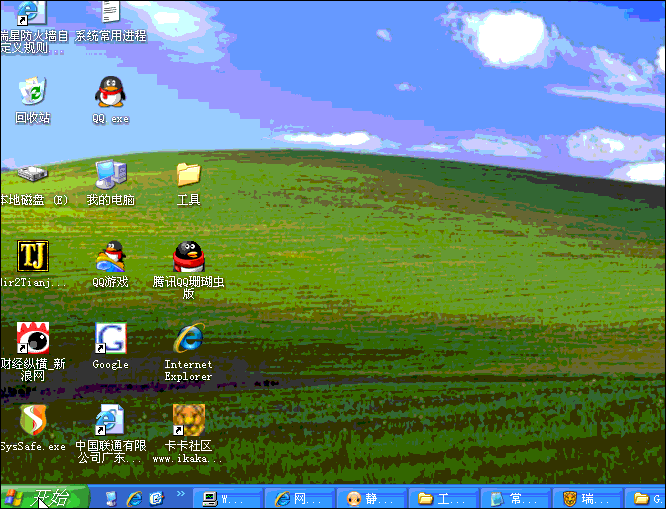
Task: Select the Google shortcut icon
Action: (x=110, y=338)
